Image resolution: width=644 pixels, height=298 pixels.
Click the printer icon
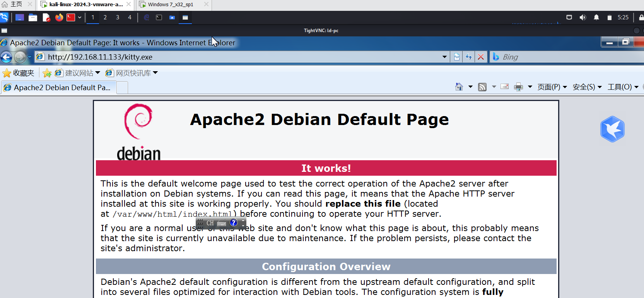tap(518, 87)
